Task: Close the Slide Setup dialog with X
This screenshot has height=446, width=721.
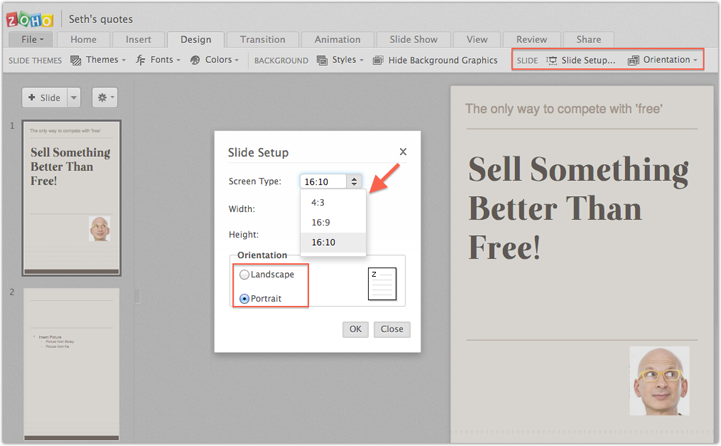Action: coord(403,152)
